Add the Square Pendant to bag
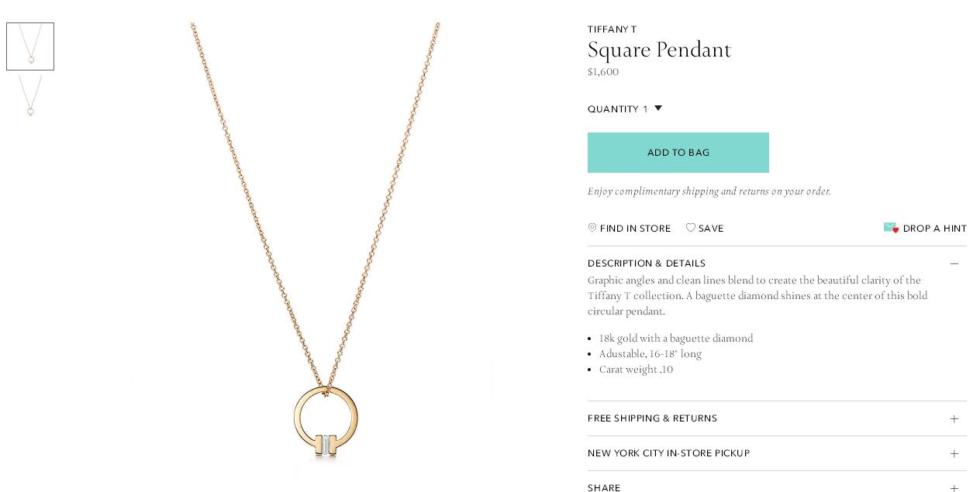 click(678, 153)
